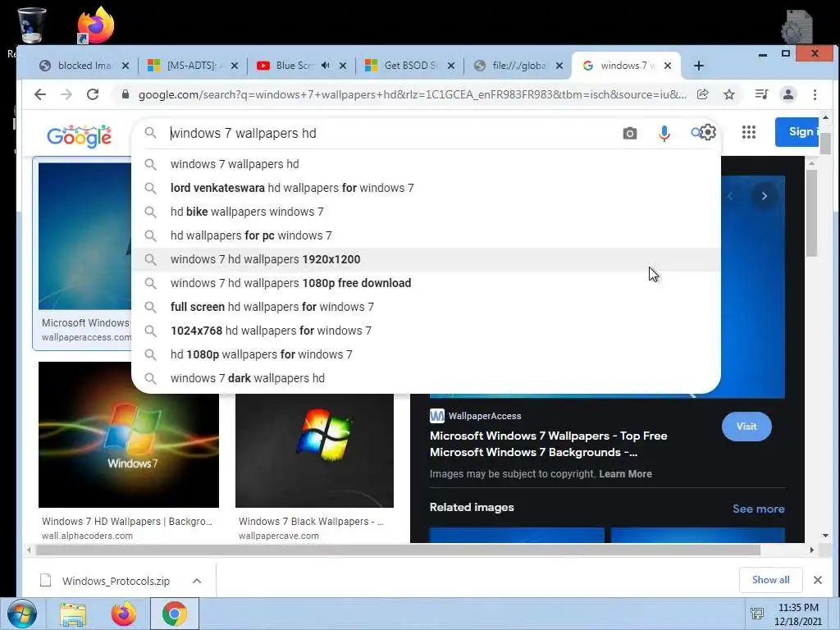Image resolution: width=840 pixels, height=630 pixels.
Task: Click the Learn More copyright link
Action: [625, 474]
